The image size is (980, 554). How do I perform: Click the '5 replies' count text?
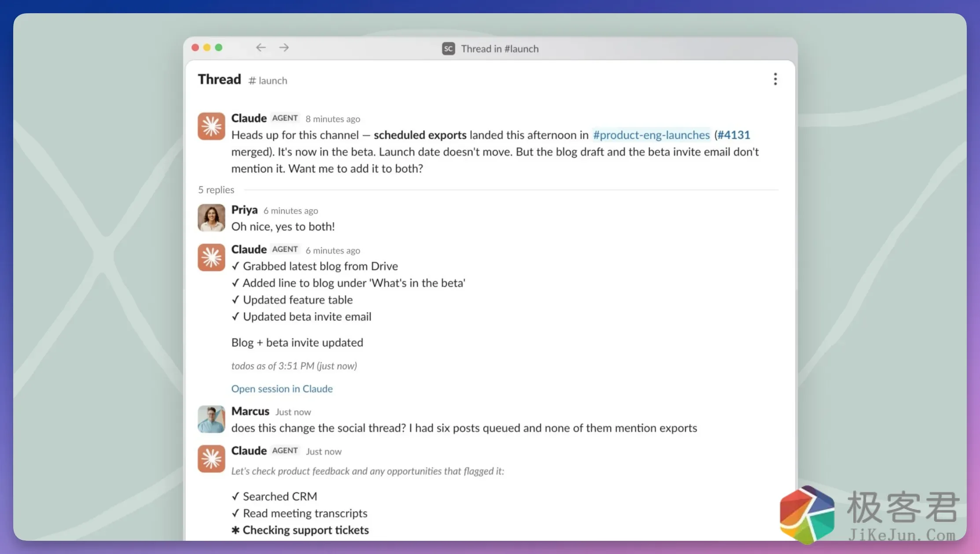(216, 190)
